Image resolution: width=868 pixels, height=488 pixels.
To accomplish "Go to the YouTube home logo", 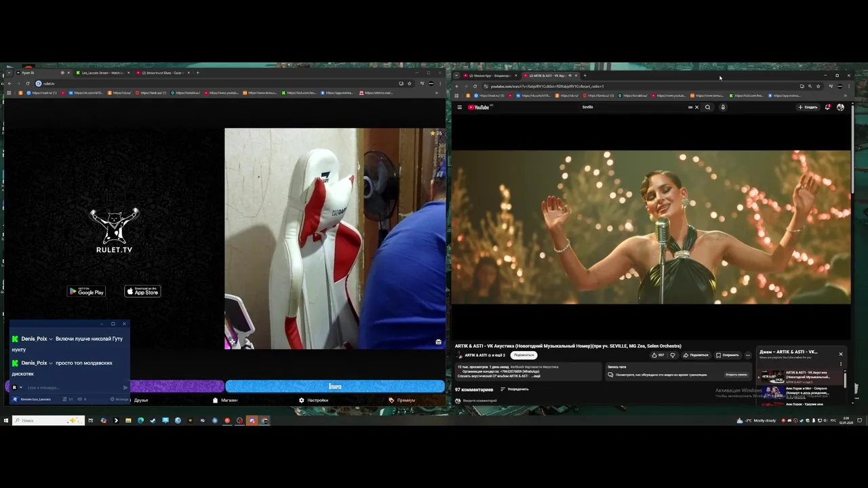I will point(480,107).
